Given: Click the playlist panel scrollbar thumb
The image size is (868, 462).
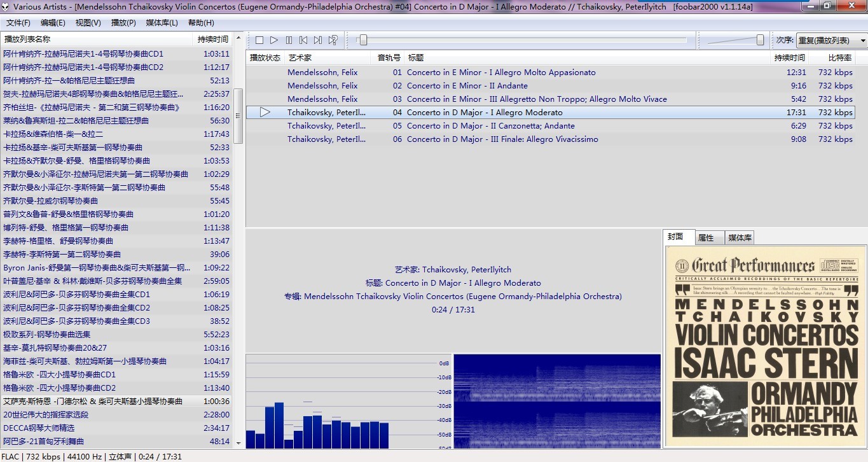Looking at the screenshot, I should coord(238,116).
